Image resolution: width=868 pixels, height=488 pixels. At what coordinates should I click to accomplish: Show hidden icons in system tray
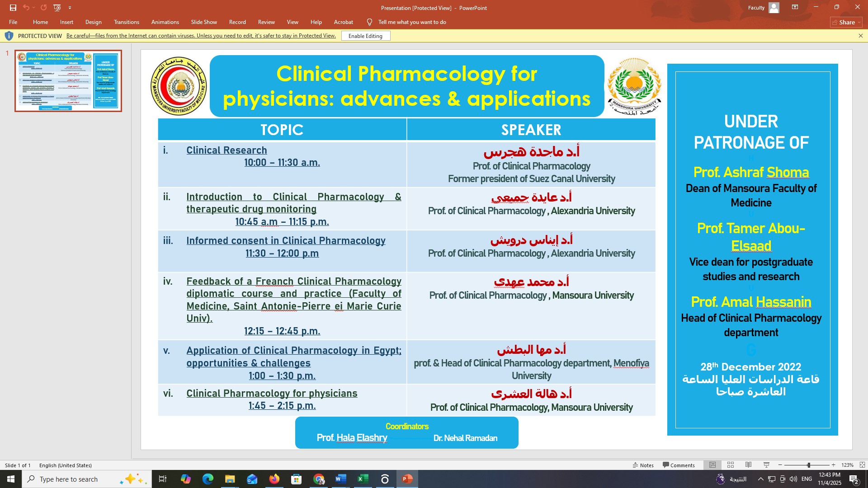click(760, 479)
